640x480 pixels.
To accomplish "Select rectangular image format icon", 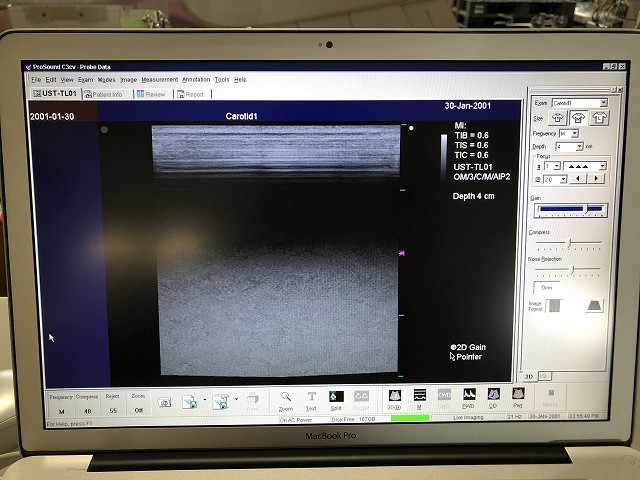I will tap(554, 305).
